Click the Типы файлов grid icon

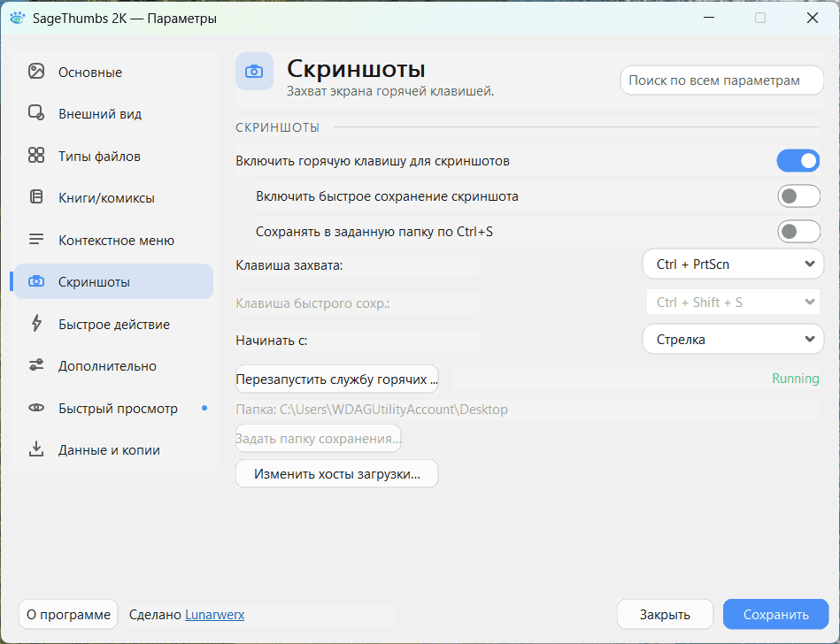click(x=36, y=155)
